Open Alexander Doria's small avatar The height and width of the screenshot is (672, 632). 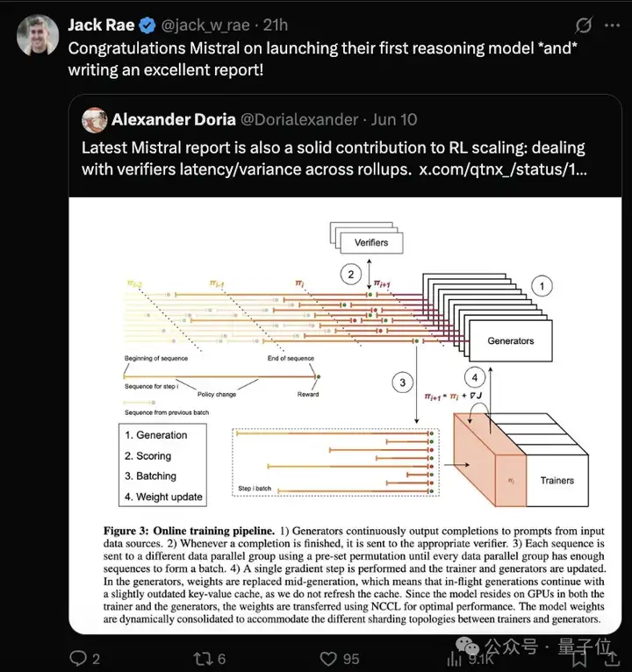(94, 119)
